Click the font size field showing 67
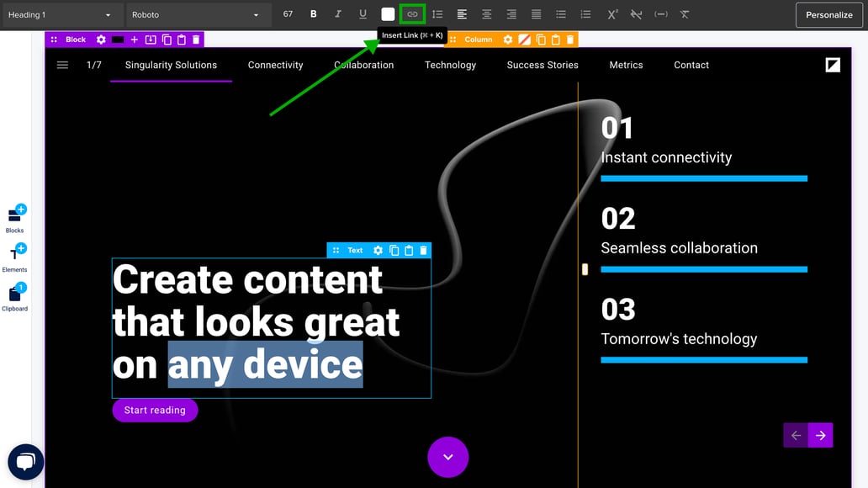This screenshot has height=488, width=868. point(288,14)
